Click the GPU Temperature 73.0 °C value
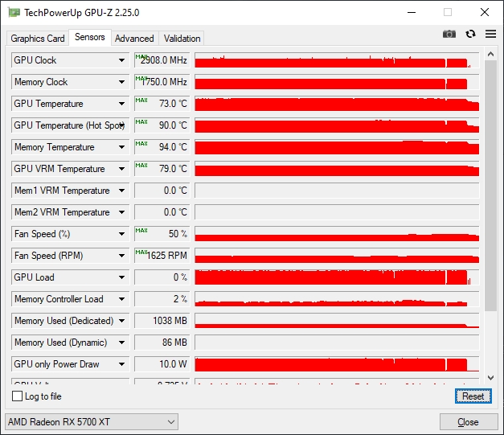 (162, 104)
